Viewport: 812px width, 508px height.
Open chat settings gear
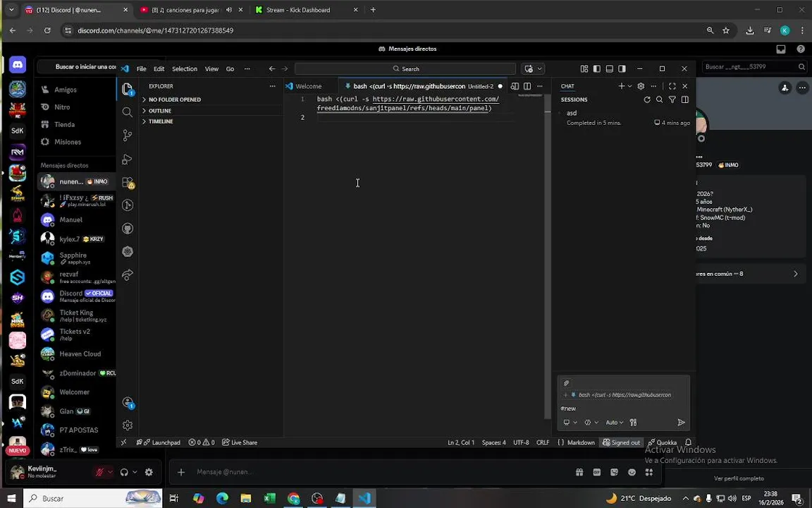click(641, 86)
